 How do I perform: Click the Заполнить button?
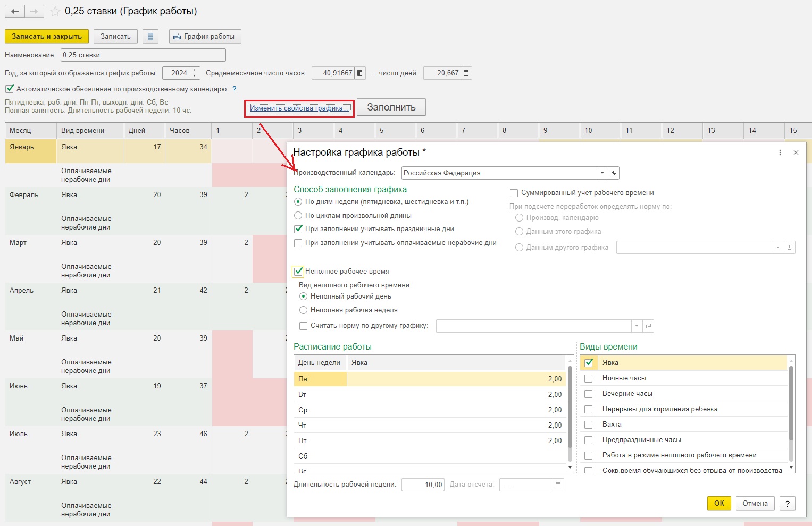pyautogui.click(x=391, y=107)
